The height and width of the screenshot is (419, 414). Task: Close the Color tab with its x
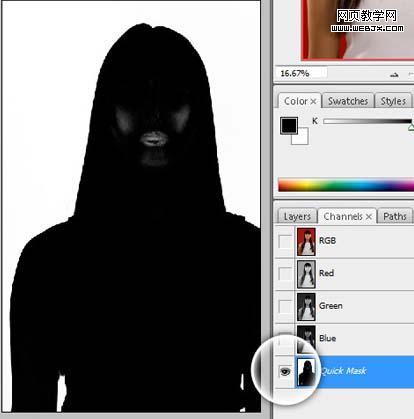[313, 101]
